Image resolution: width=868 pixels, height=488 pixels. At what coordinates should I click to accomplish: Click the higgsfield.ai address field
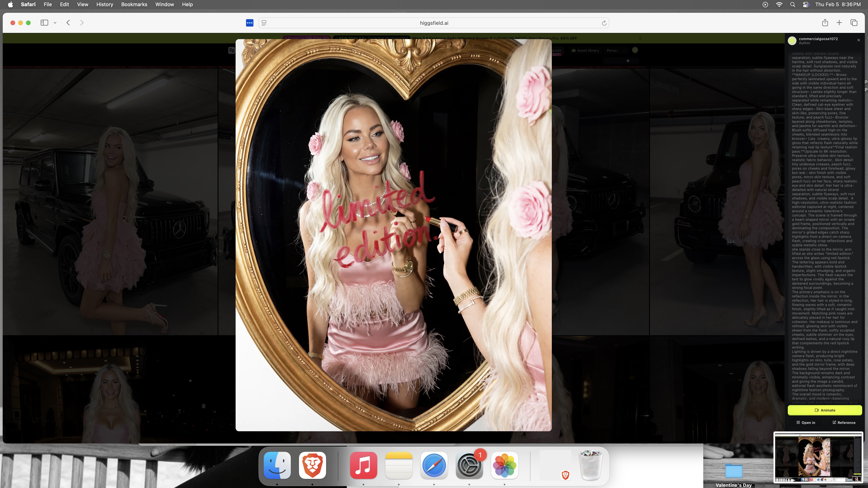coord(434,23)
